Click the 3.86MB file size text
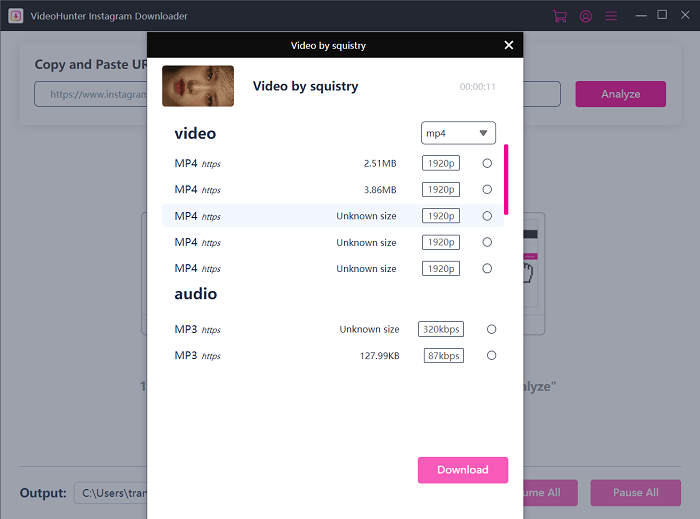The width and height of the screenshot is (700, 519). coord(380,190)
